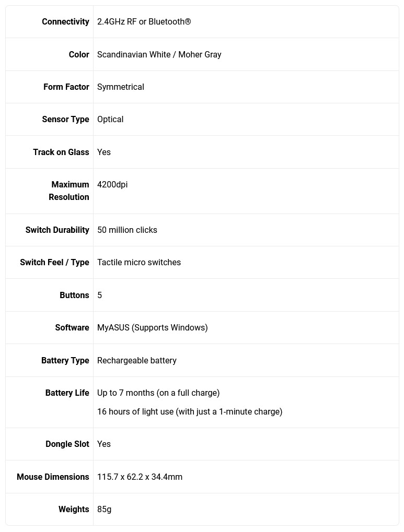The image size is (404, 532).
Task: Click the 115.7 x 62.2 x 34.4mm dimensions
Action: (x=140, y=477)
